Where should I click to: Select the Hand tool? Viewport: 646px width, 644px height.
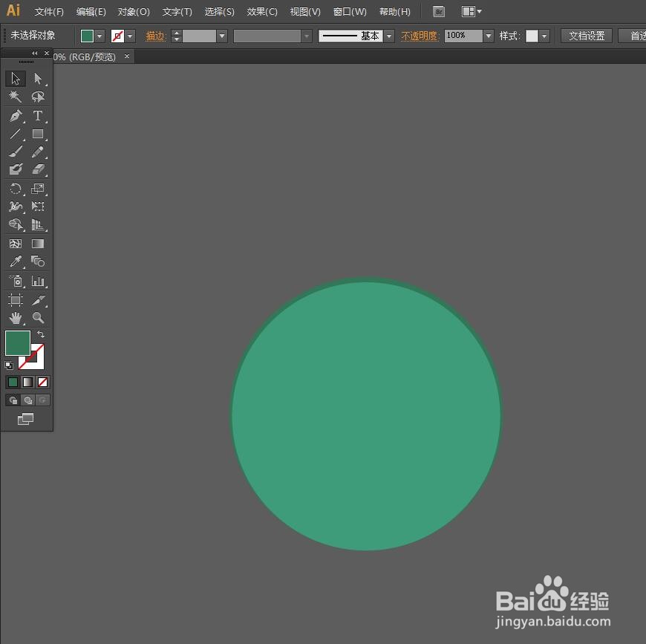click(16, 318)
